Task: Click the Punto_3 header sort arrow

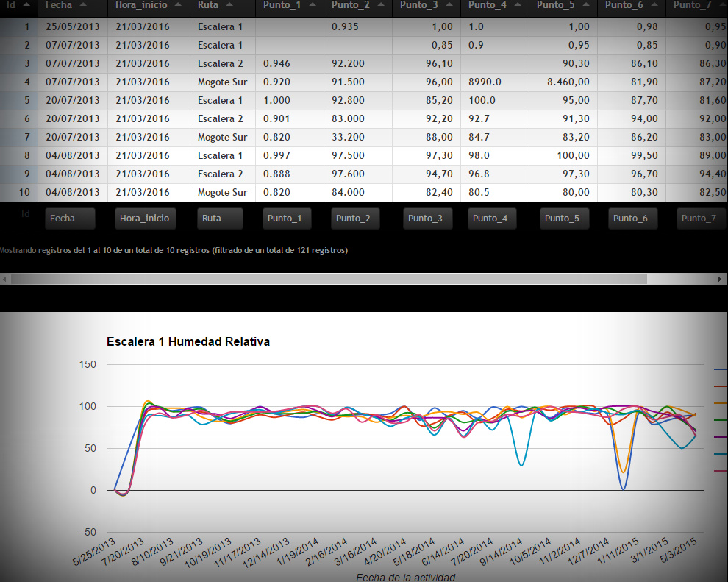Action: [x=447, y=4]
